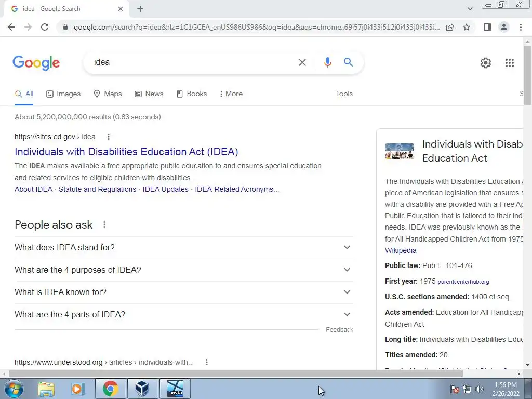Click the scroll down arrow
532x399 pixels.
click(x=527, y=365)
